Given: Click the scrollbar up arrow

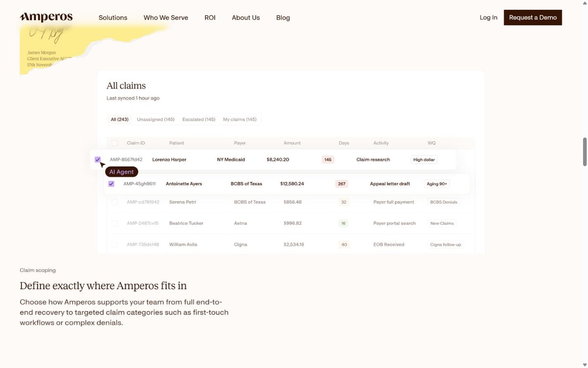Looking at the screenshot, I should 584,3.
